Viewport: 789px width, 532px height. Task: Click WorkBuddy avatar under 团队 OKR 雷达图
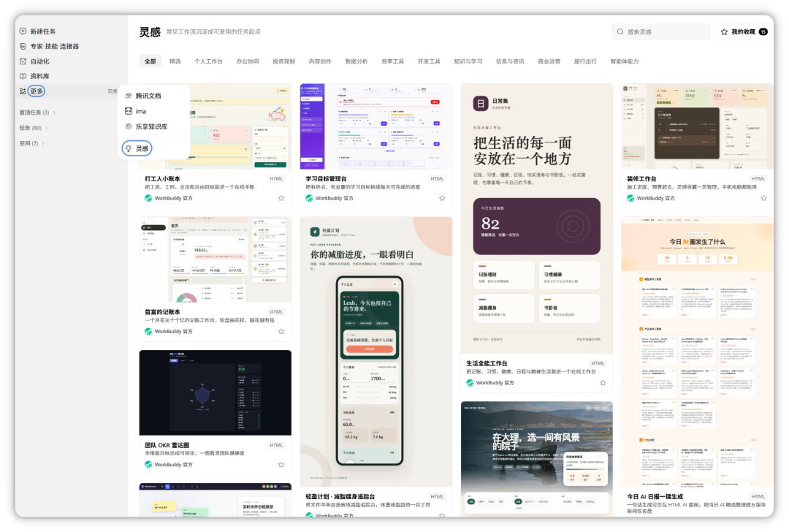point(148,465)
